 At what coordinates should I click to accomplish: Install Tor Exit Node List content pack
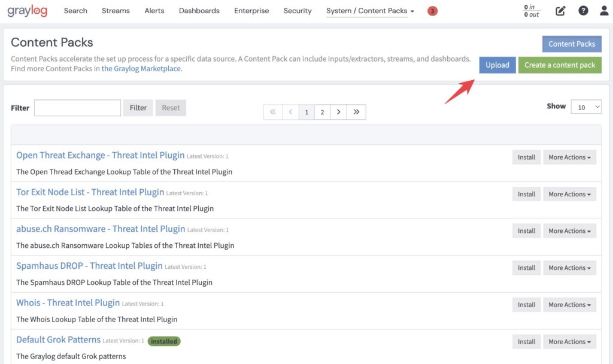(527, 194)
